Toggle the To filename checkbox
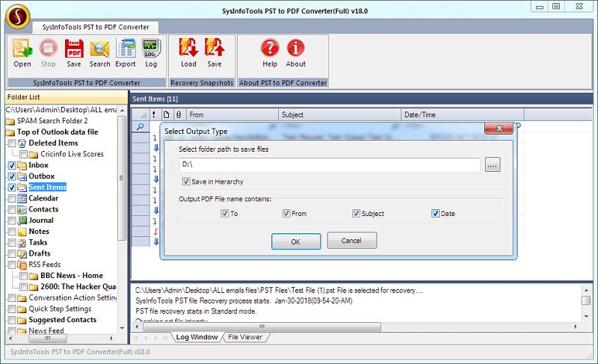 pyautogui.click(x=225, y=214)
